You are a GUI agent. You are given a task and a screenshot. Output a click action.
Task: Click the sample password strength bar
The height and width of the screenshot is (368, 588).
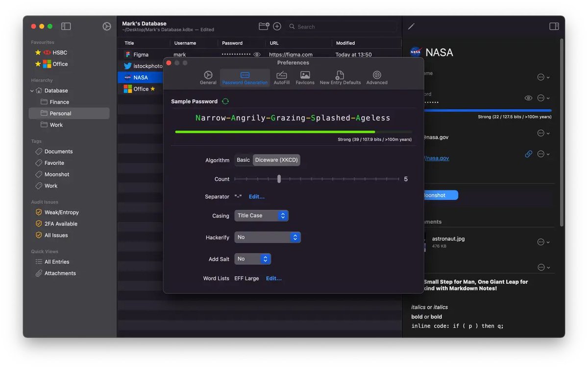pos(294,131)
